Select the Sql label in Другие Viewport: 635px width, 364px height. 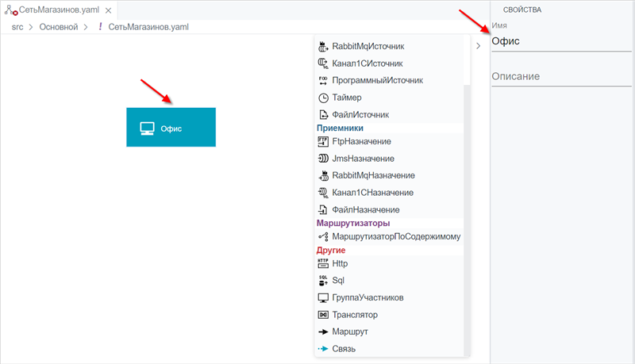point(338,280)
